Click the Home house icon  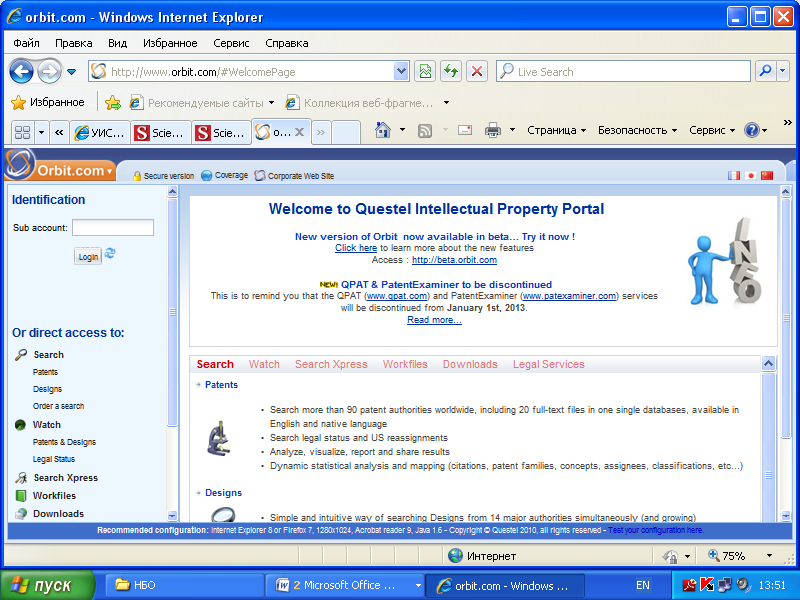[383, 131]
